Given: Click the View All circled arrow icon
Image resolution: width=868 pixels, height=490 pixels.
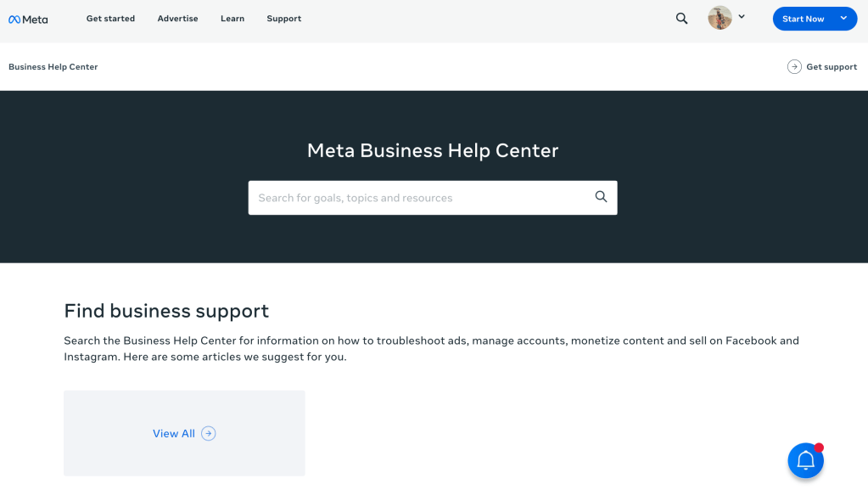Looking at the screenshot, I should [x=209, y=433].
